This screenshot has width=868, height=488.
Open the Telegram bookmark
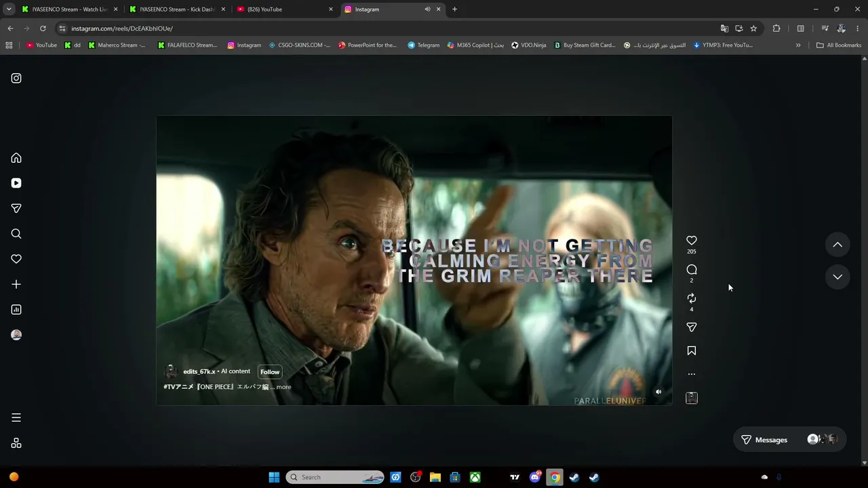pyautogui.click(x=423, y=45)
